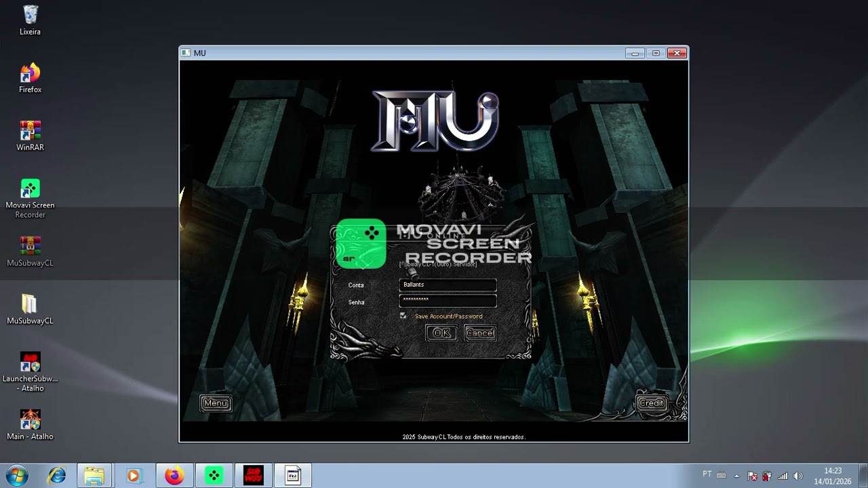Screen dimensions: 868x488
Task: Toggle the Save Account/Password checkbox
Action: [x=403, y=316]
